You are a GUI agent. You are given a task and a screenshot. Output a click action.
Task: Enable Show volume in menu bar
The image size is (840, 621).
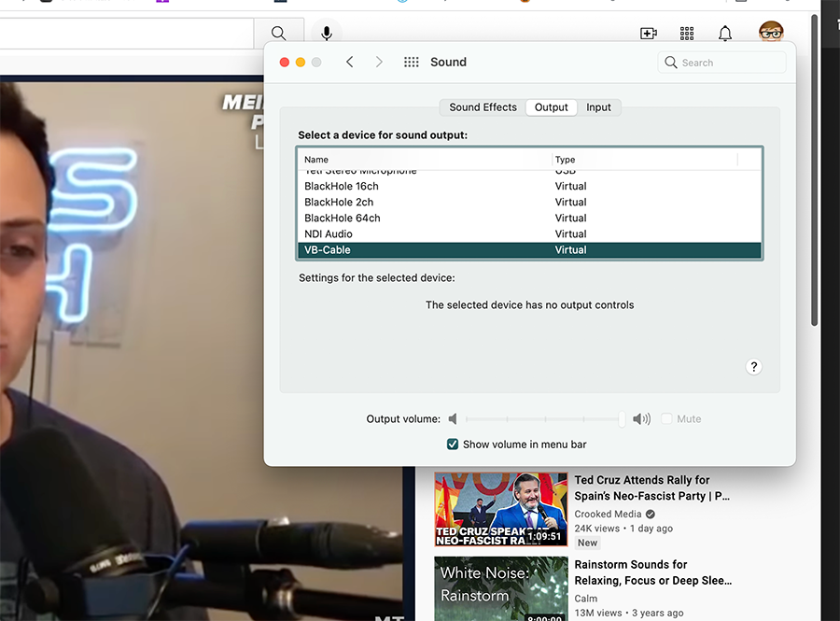(453, 445)
